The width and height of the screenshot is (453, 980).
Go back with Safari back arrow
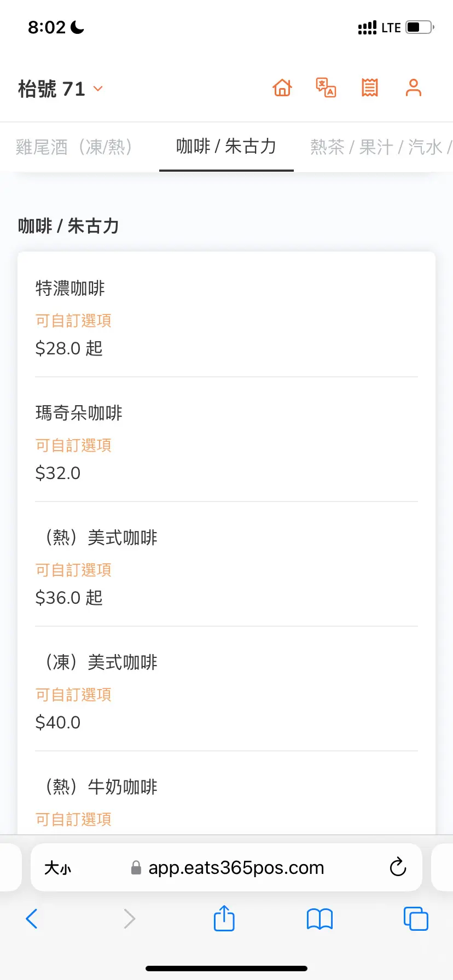(32, 919)
